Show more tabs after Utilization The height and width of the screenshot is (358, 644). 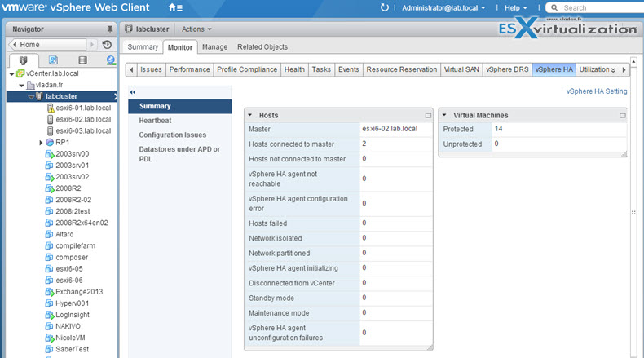tap(613, 70)
